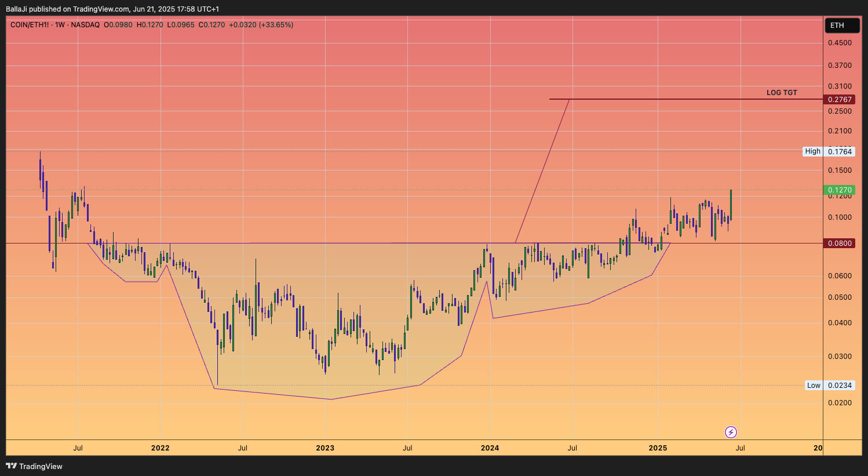
Task: Click the LOG TGT label
Action: pyautogui.click(x=782, y=93)
